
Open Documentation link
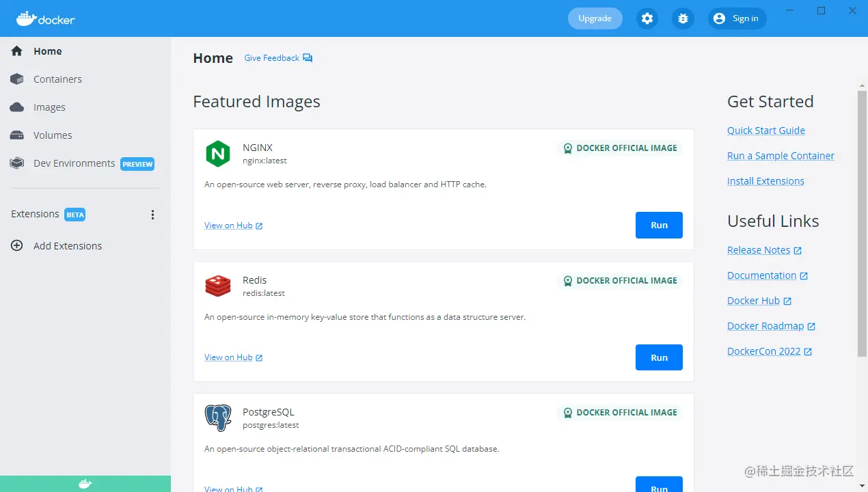pos(762,275)
